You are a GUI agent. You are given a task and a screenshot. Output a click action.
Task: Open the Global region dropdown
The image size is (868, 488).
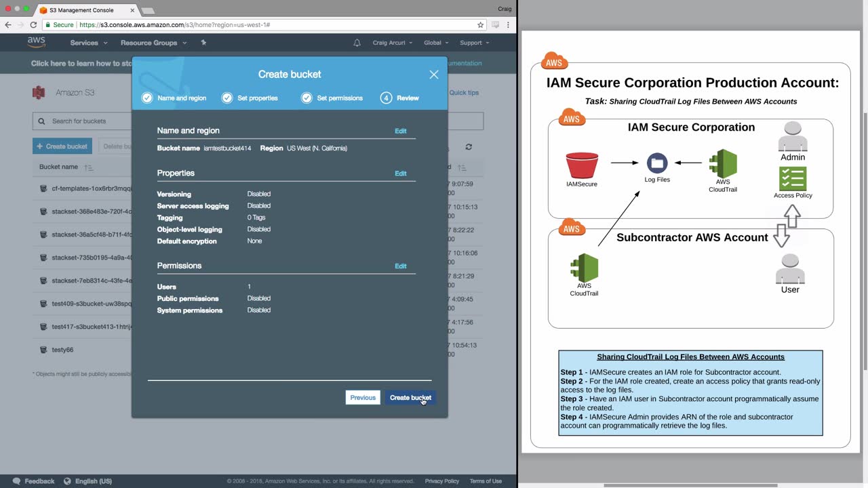[x=436, y=43]
